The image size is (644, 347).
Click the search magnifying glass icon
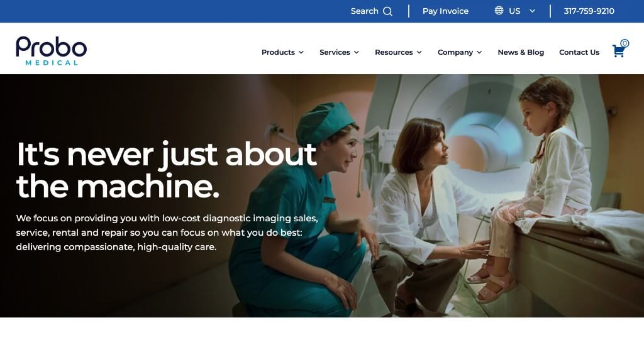point(387,11)
